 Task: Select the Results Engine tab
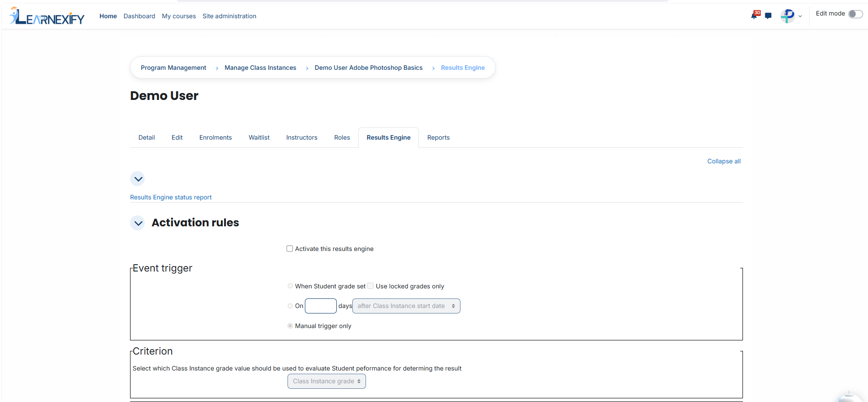[x=389, y=137]
